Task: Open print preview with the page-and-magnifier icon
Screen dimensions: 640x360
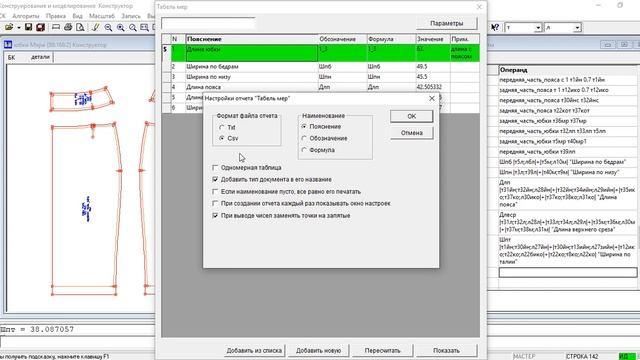Action: pos(80,27)
